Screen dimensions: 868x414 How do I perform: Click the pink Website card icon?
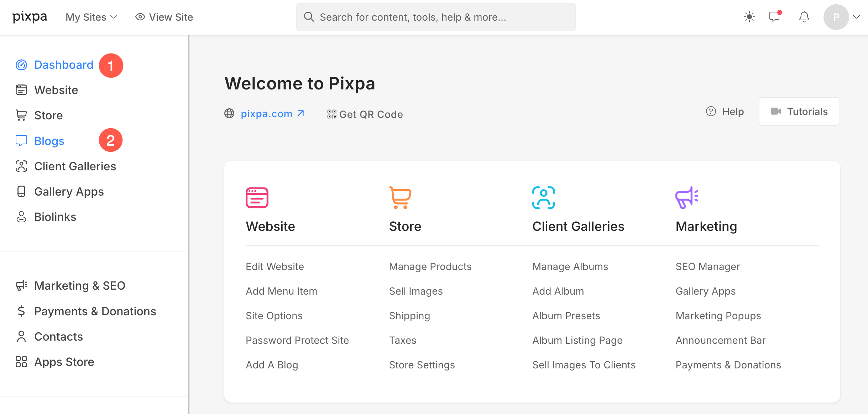[257, 197]
